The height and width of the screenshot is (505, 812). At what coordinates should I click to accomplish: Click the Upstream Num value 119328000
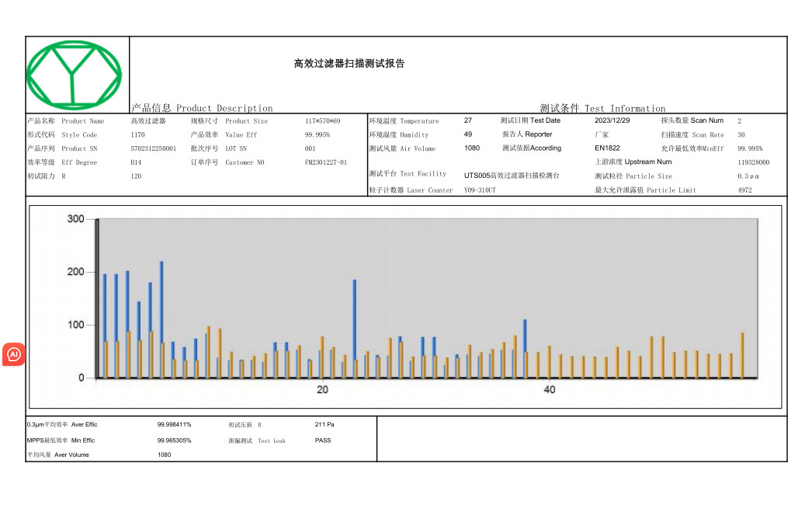753,162
